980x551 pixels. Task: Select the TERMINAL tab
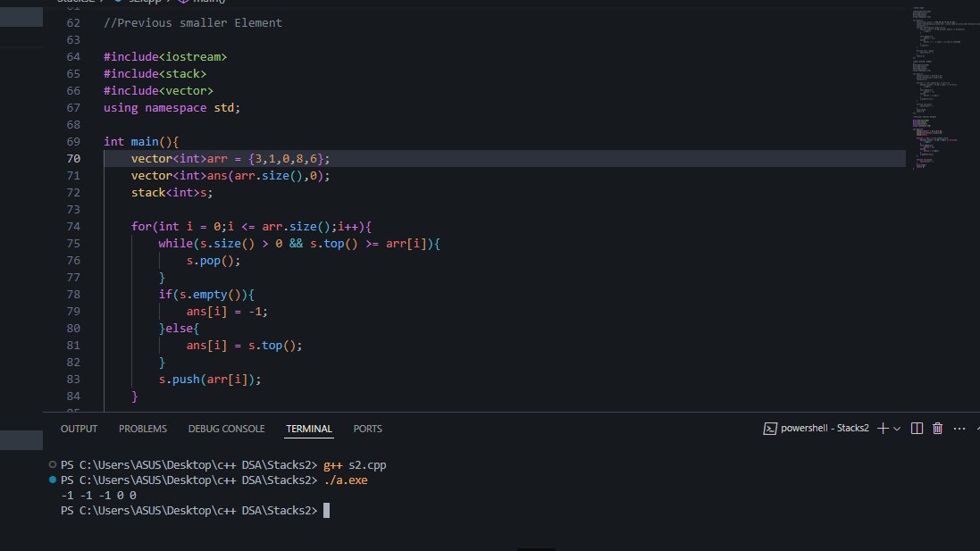[309, 429]
